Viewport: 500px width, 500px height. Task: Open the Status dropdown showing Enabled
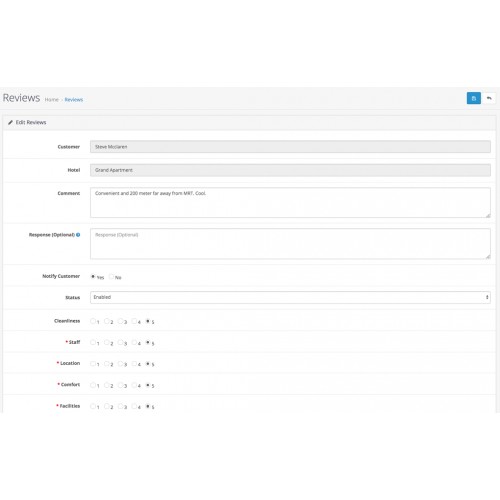[x=290, y=297]
